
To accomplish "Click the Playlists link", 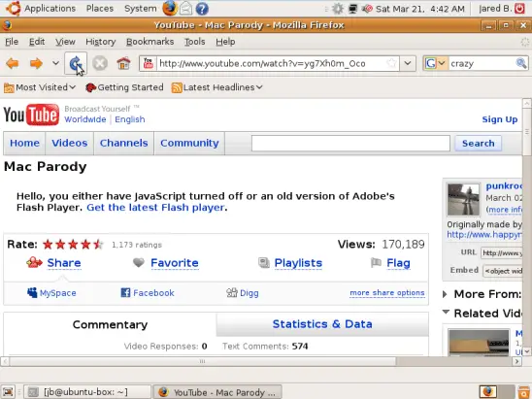I will 298,263.
